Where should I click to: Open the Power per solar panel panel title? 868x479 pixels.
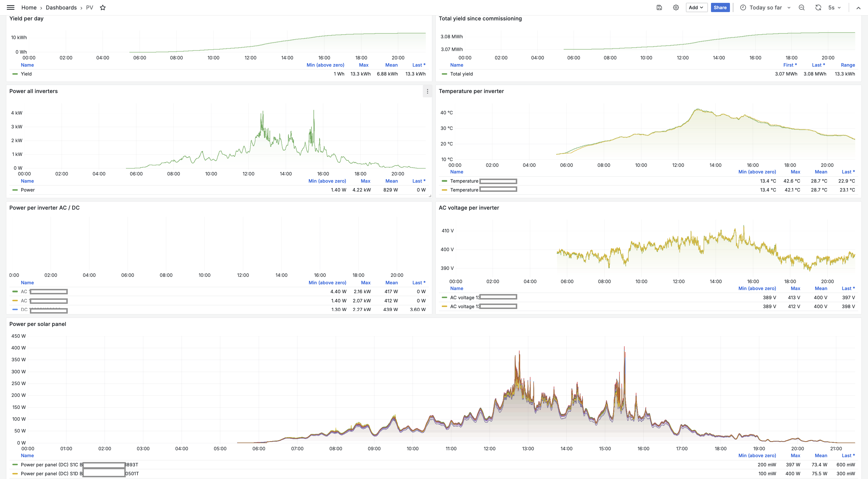click(38, 324)
